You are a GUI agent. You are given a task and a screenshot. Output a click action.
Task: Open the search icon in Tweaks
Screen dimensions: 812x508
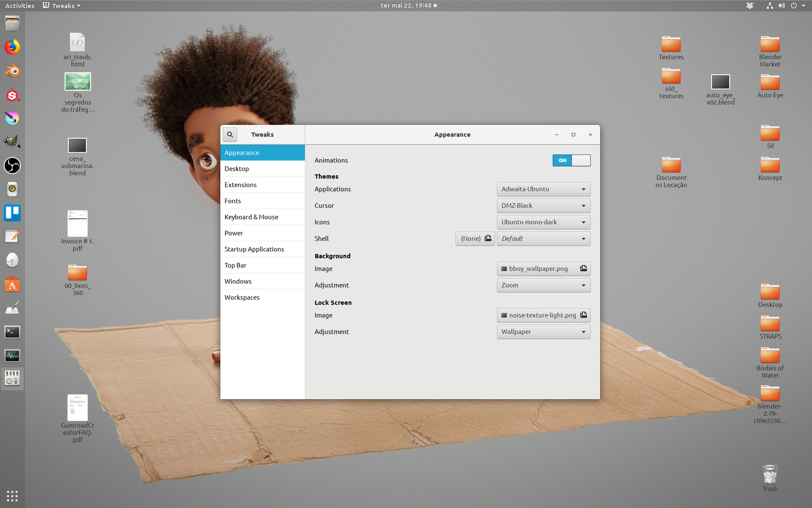[x=230, y=134]
